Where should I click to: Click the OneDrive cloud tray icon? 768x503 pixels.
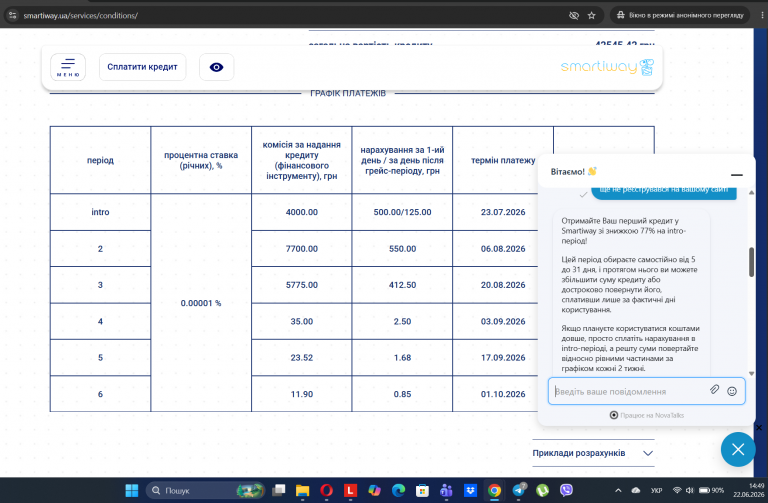pos(636,490)
